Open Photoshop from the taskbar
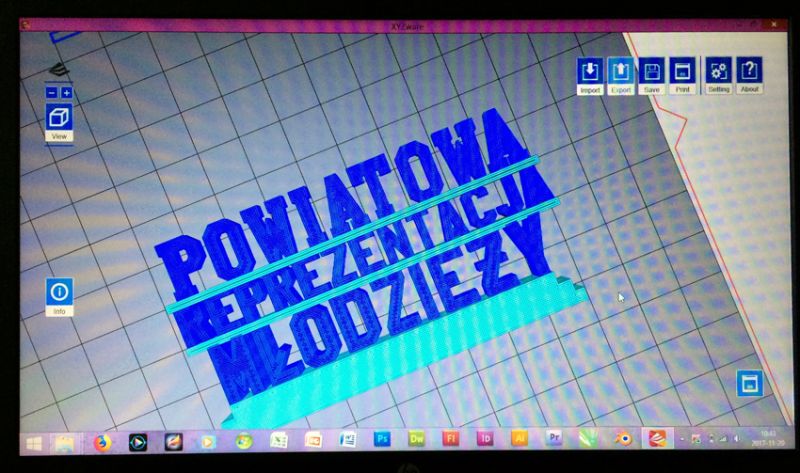Viewport: 800px width, 473px height. [x=381, y=438]
